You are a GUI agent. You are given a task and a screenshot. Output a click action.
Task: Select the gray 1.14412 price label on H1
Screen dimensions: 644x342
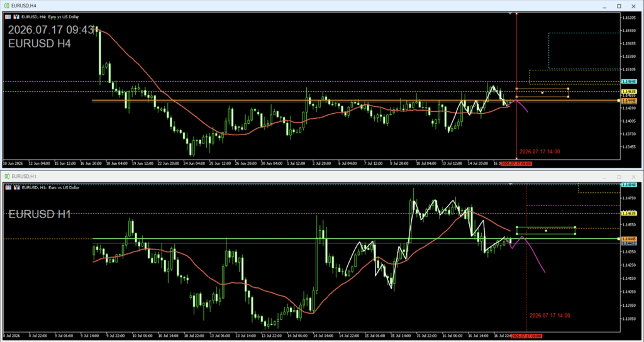[x=629, y=243]
